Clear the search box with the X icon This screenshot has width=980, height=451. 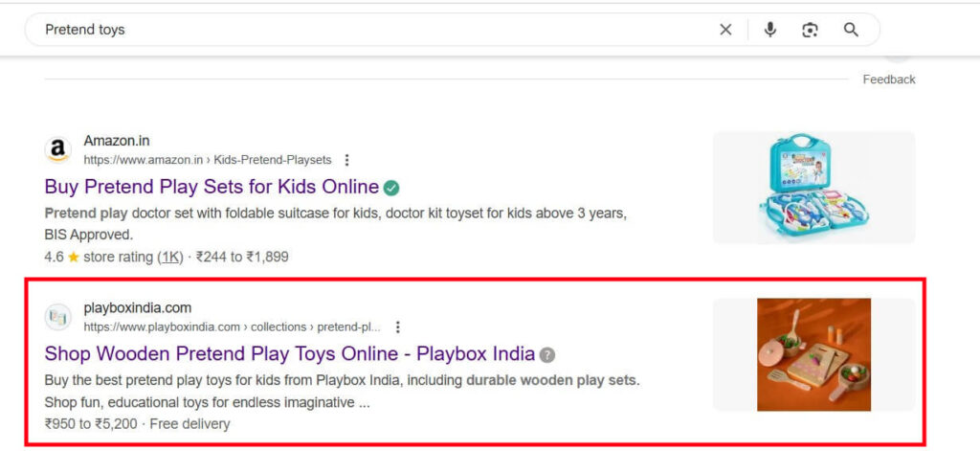click(x=725, y=30)
